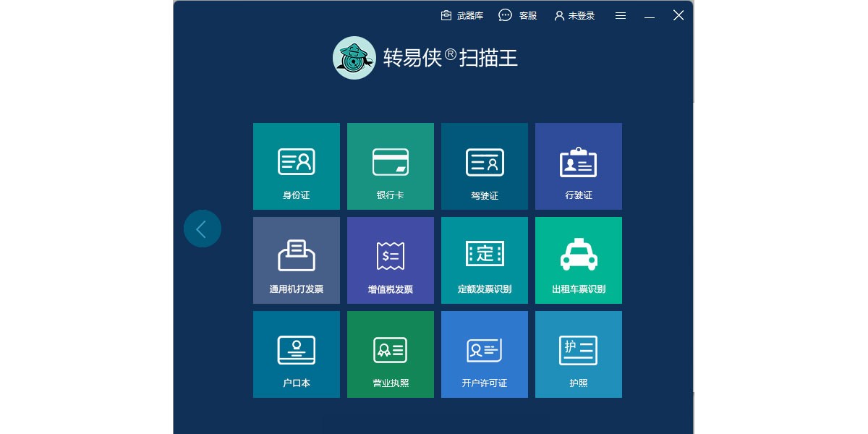Select the 增值税发票 VAT invoice tile
This screenshot has width=868, height=434.
click(x=390, y=260)
